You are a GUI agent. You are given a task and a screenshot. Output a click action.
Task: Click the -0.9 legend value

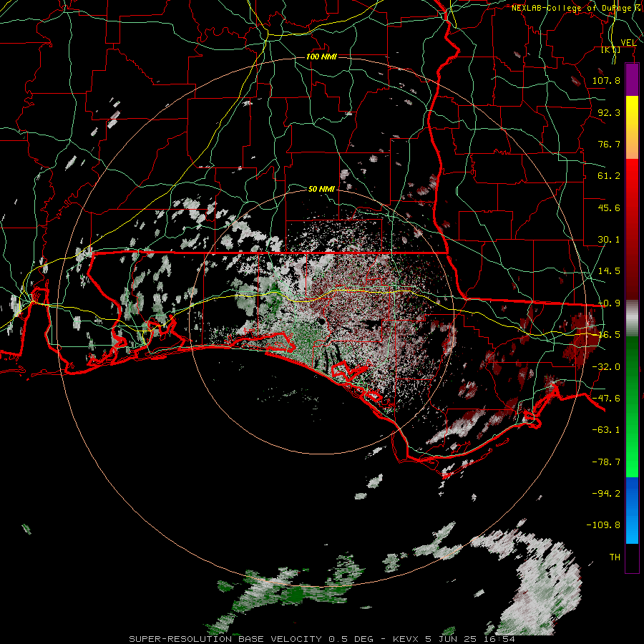(x=609, y=303)
